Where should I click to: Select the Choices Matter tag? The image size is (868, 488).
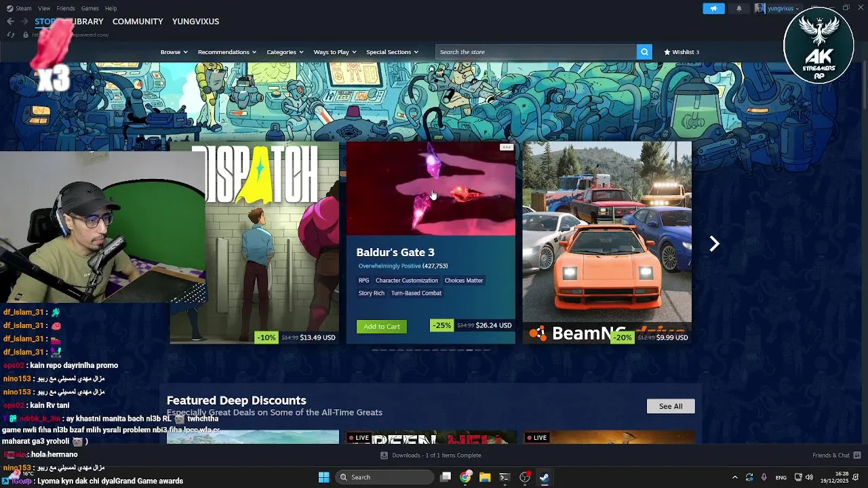(464, 281)
